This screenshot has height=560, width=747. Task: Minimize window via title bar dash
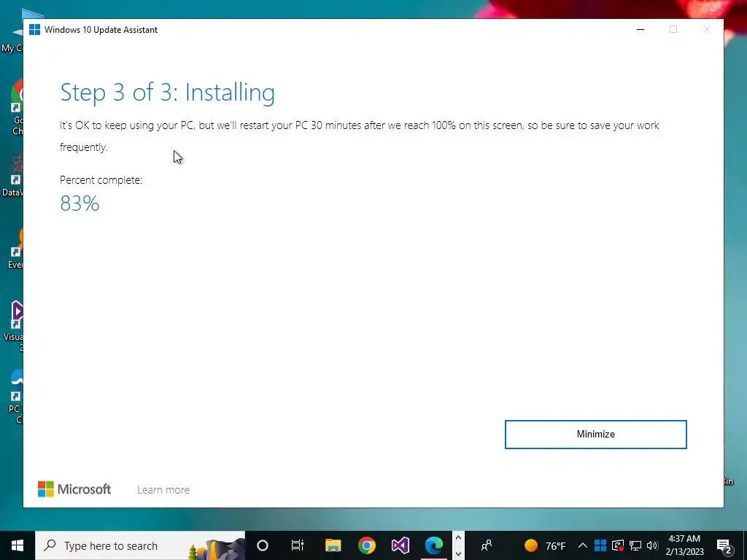point(640,29)
